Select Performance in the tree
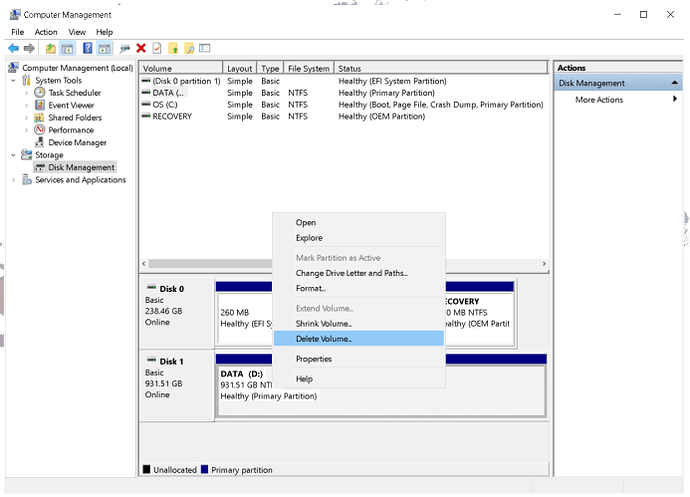Viewport: 690px width, 497px height. coord(70,130)
